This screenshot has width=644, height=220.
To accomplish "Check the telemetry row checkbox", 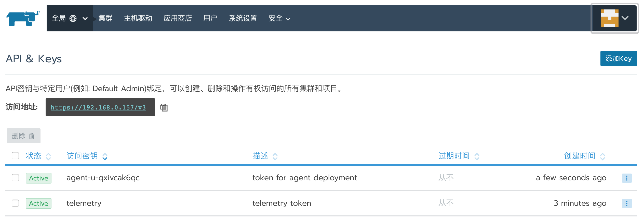I will [15, 203].
